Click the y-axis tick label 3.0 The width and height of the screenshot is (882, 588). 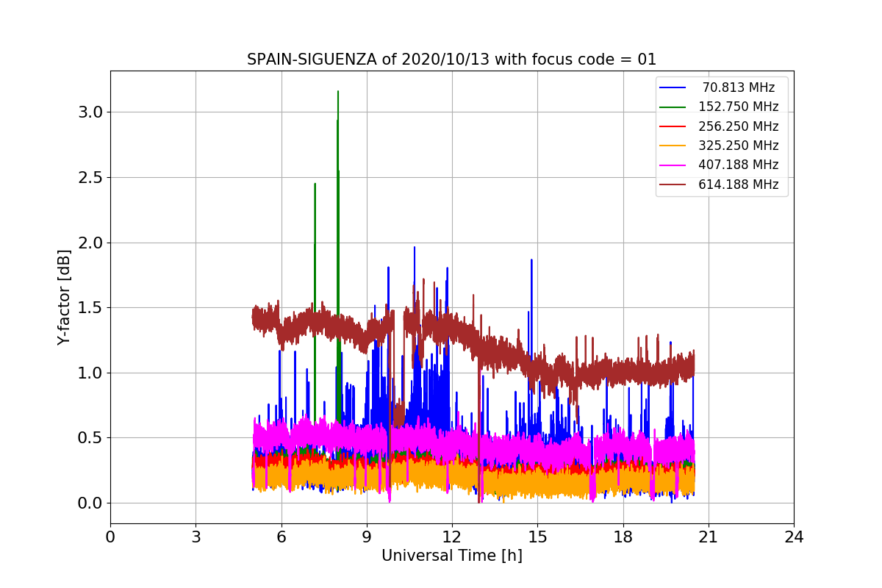point(91,112)
